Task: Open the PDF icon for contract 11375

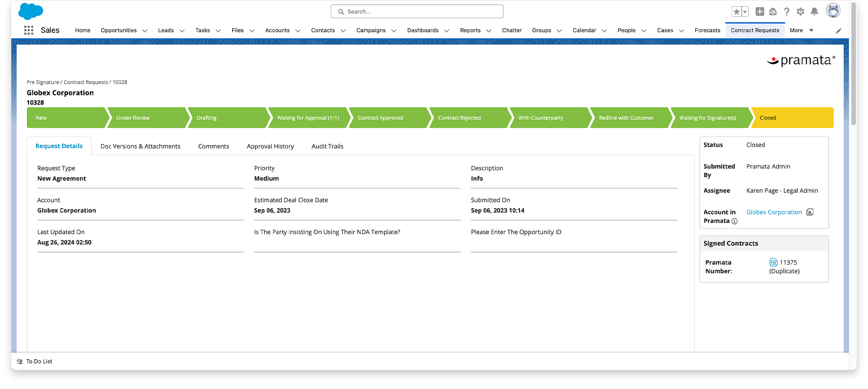Action: click(x=773, y=262)
